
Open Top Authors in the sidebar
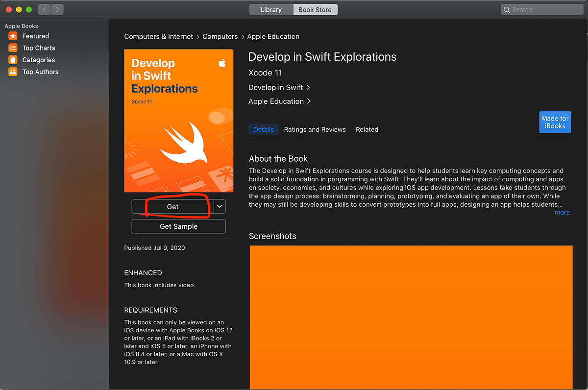[x=40, y=72]
